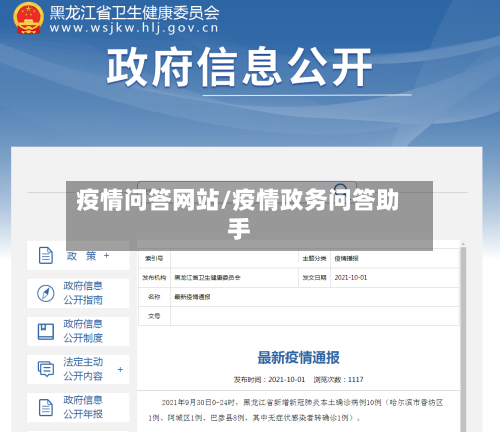
Task: Click the book icon for 公开制度
Action: [x=46, y=332]
